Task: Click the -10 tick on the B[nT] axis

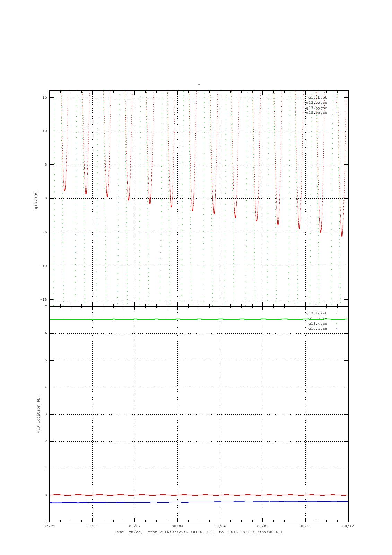Action: (44, 266)
